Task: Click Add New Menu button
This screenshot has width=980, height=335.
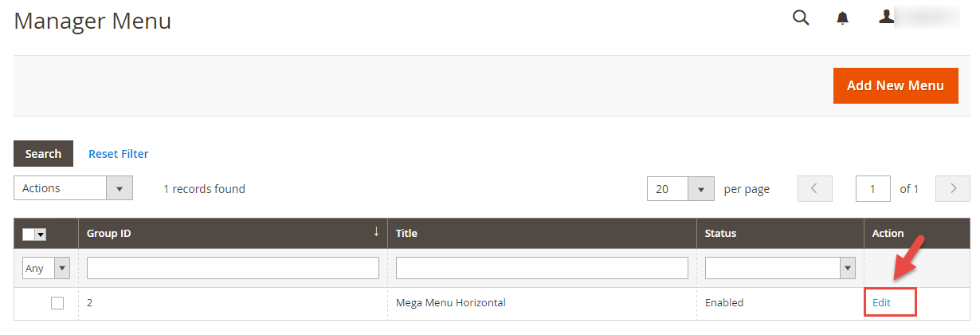Action: [896, 85]
